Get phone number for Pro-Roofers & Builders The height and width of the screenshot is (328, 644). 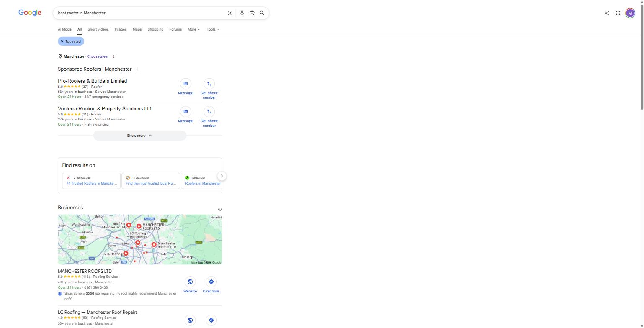tap(209, 90)
